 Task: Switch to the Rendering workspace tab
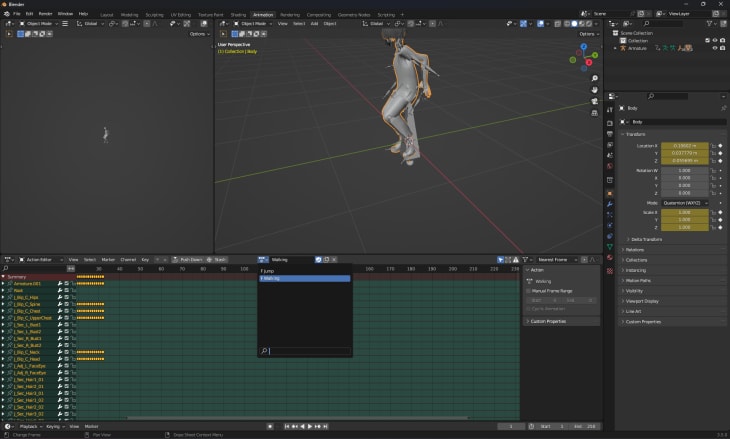pos(289,15)
